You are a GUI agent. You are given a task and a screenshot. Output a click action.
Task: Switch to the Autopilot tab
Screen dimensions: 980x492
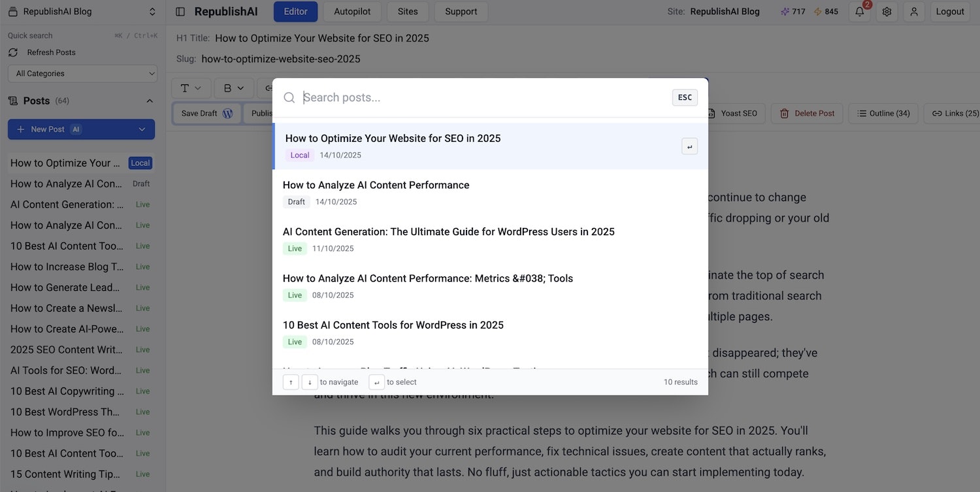tap(352, 12)
